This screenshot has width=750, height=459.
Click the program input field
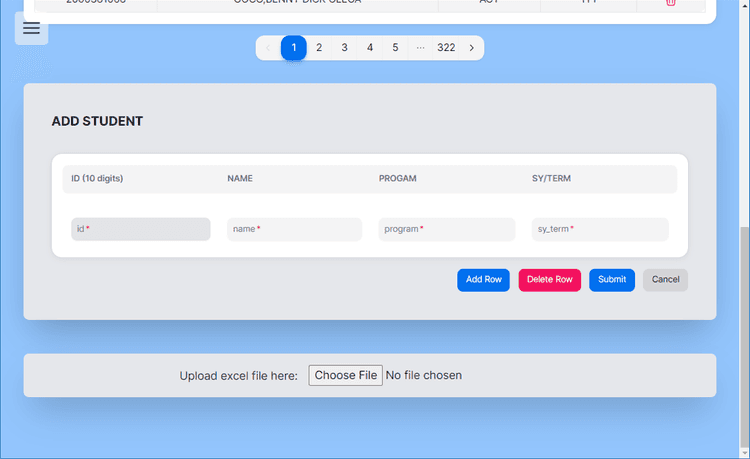(x=446, y=229)
